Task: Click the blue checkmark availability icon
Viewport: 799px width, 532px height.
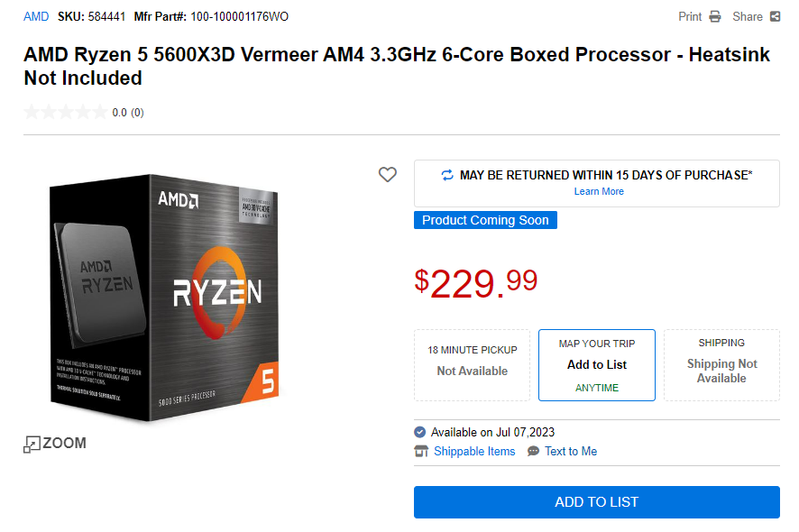Action: 420,432
